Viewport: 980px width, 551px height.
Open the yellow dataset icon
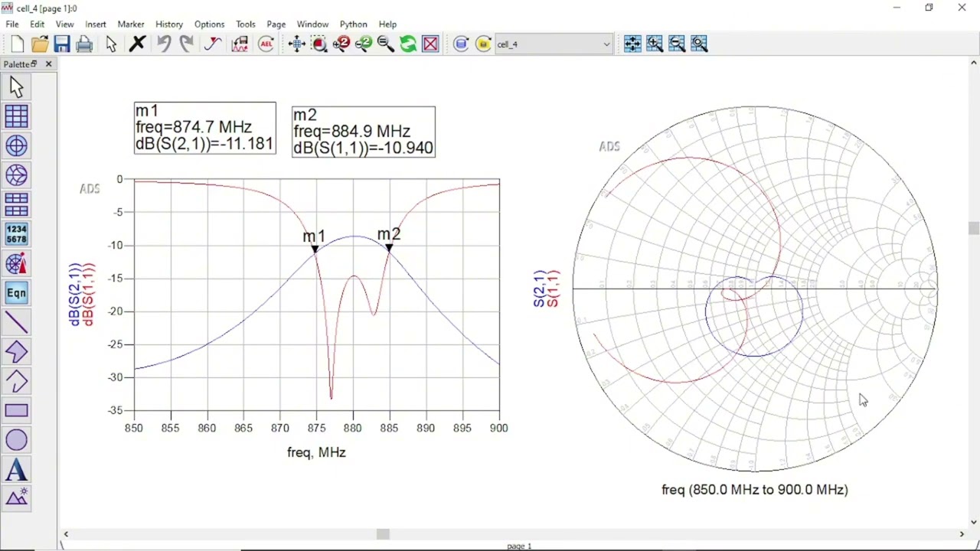[x=483, y=44]
